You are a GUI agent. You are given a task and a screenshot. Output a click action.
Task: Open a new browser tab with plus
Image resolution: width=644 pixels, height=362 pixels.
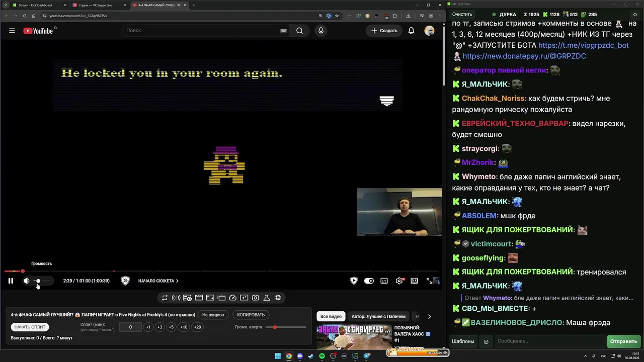coord(194,5)
